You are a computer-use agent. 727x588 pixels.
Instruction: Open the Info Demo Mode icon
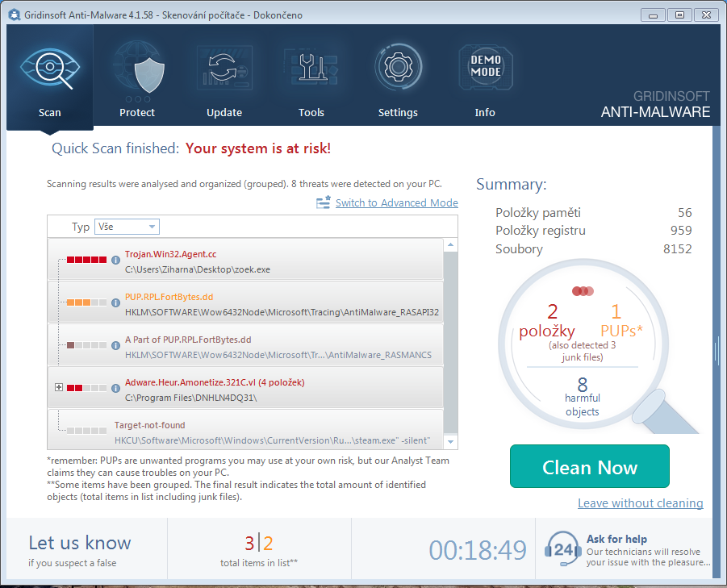486,67
